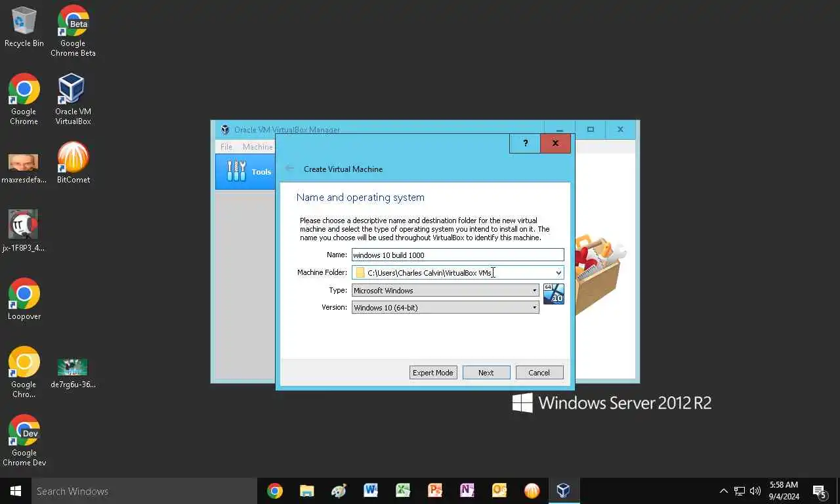
Task: Open Action Center notifications icon
Action: click(x=820, y=491)
